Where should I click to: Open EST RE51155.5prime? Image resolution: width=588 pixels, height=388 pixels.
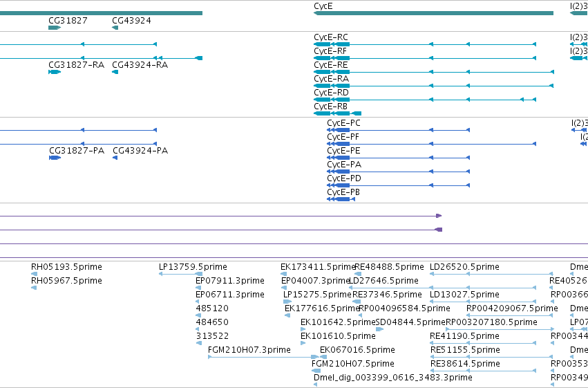[465, 350]
